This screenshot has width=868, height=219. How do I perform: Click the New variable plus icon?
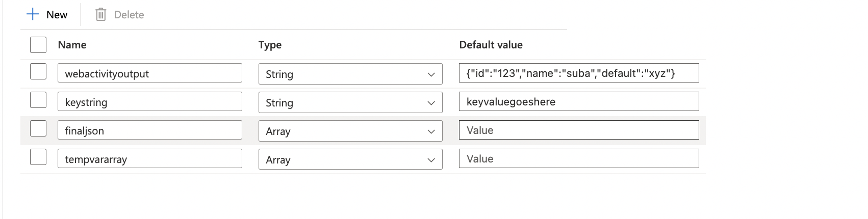pos(33,14)
